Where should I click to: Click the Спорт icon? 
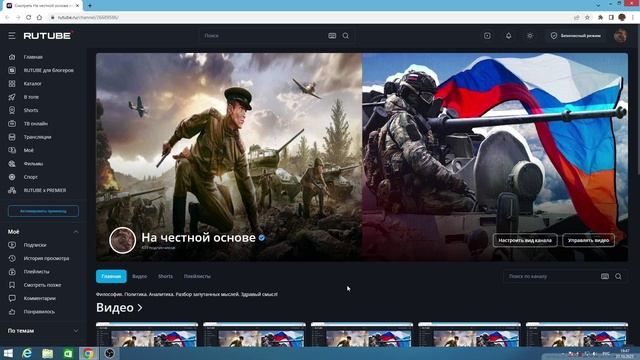tap(12, 177)
